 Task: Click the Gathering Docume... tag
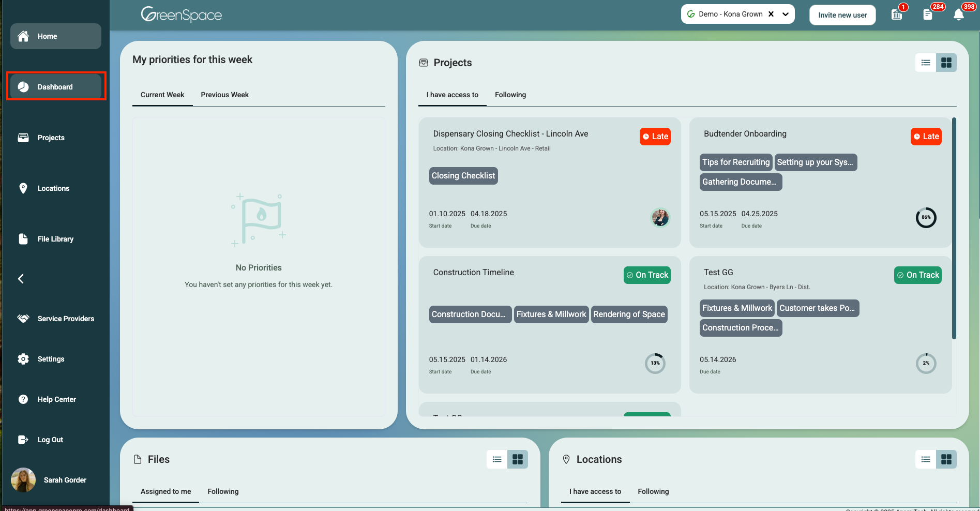(741, 182)
